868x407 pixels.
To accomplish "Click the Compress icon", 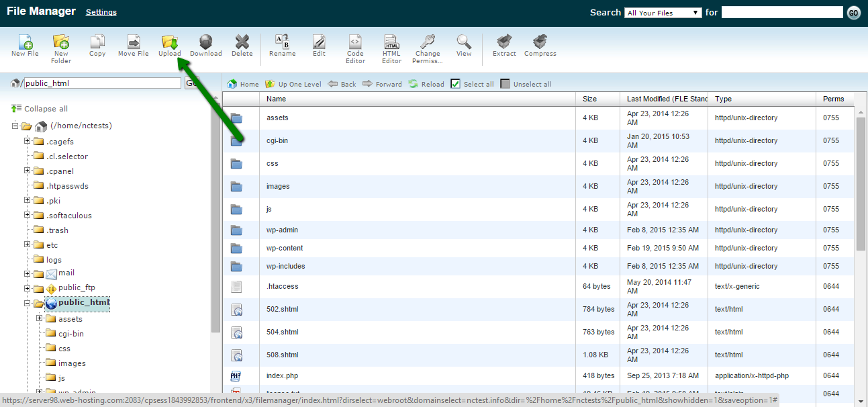I will 540,46.
